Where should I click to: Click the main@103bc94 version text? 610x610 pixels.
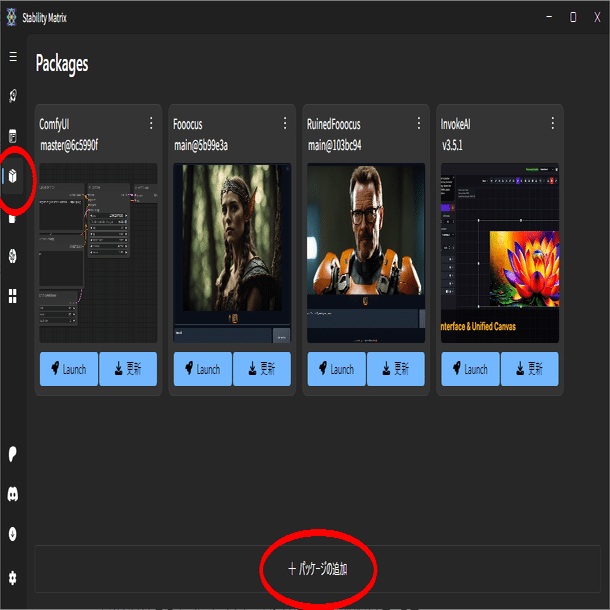(x=335, y=145)
